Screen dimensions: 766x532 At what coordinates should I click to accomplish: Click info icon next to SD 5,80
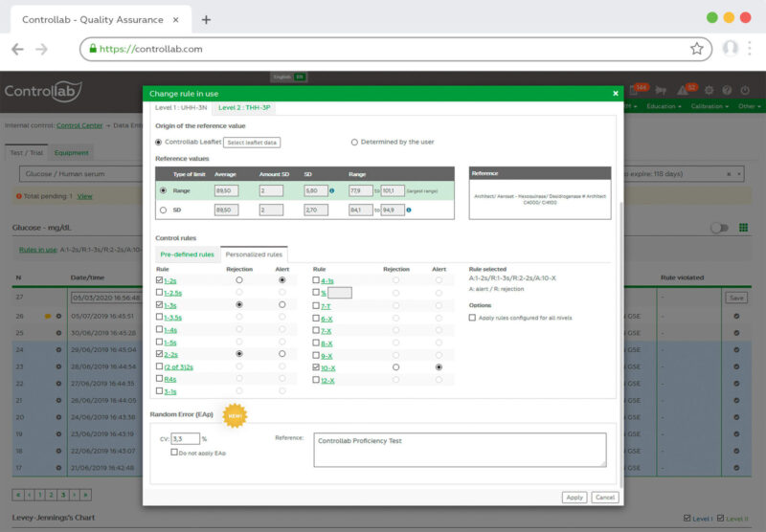click(x=331, y=190)
